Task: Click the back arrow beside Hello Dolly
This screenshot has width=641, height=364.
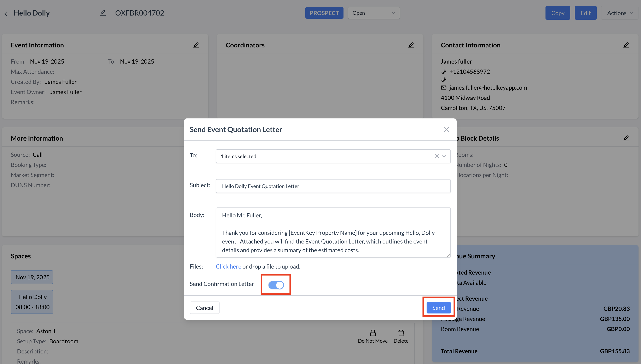Action: (6, 13)
